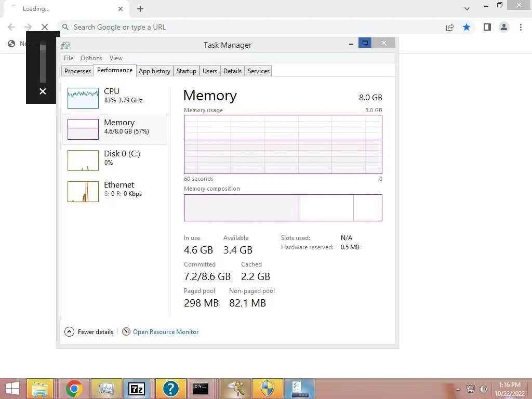Click the 3.4 GB Available value

point(238,250)
